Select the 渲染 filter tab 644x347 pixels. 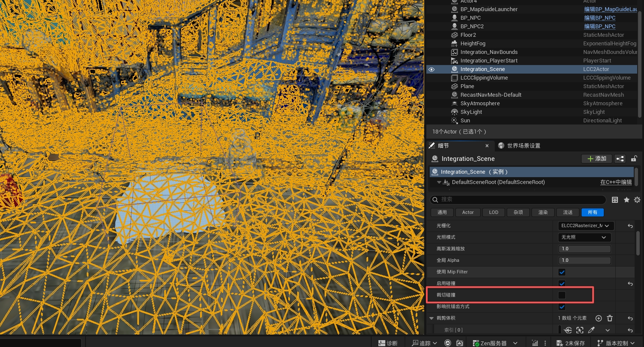coord(543,212)
